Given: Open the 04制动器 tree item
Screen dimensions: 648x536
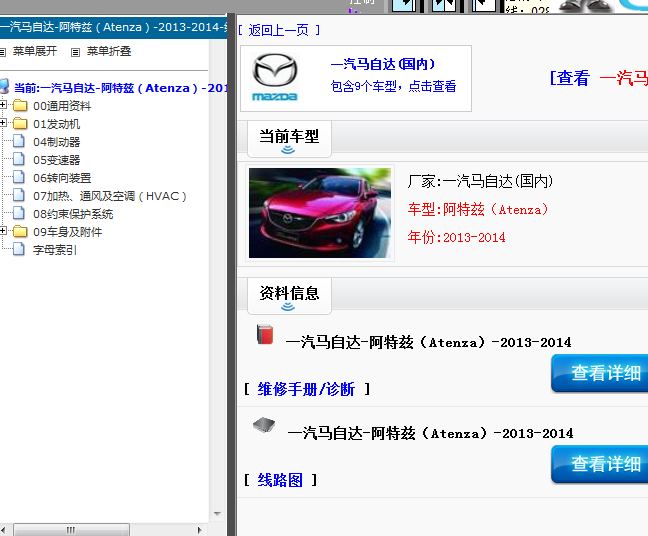Looking at the screenshot, I should pyautogui.click(x=57, y=142).
